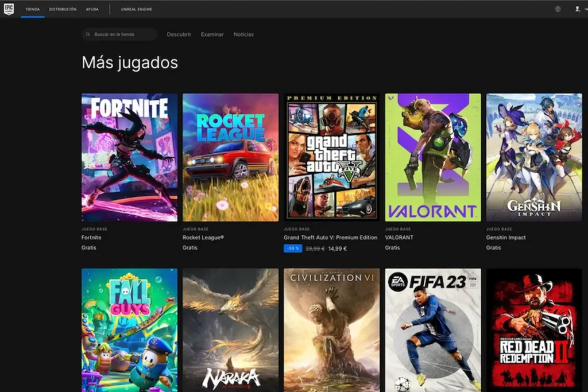Open the Fall Guys game page

pos(129,330)
